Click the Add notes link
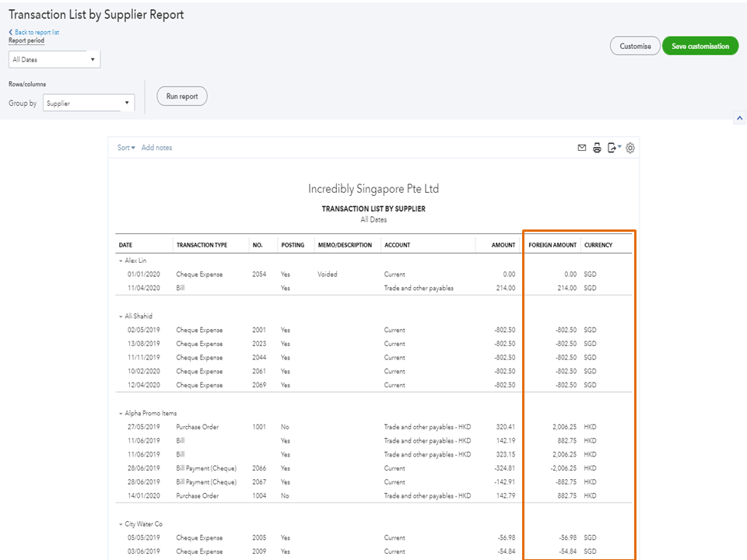Image resolution: width=747 pixels, height=560 pixels. 156,148
